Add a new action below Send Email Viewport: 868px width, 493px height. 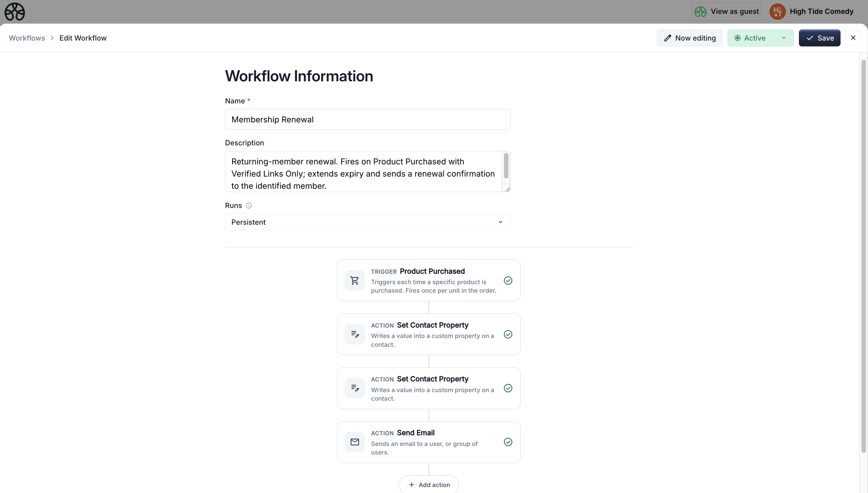point(429,484)
